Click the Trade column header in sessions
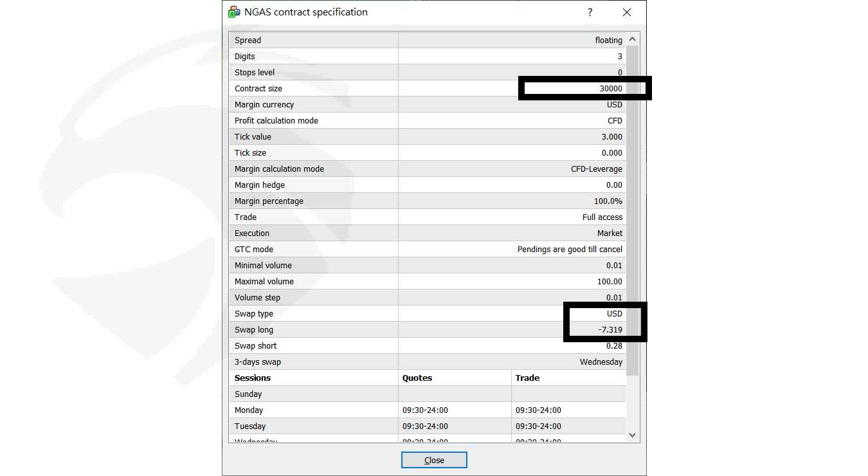The width and height of the screenshot is (868, 476). pos(527,378)
